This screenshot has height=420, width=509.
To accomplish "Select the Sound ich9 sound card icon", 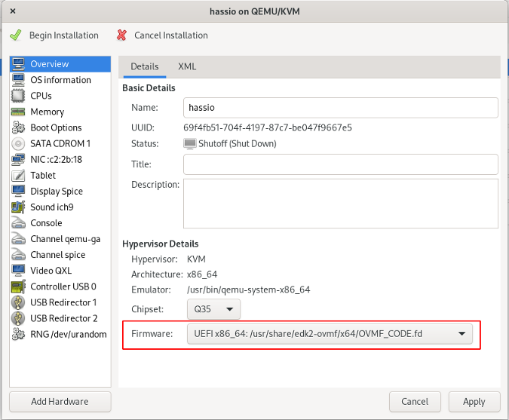I will tap(18, 207).
